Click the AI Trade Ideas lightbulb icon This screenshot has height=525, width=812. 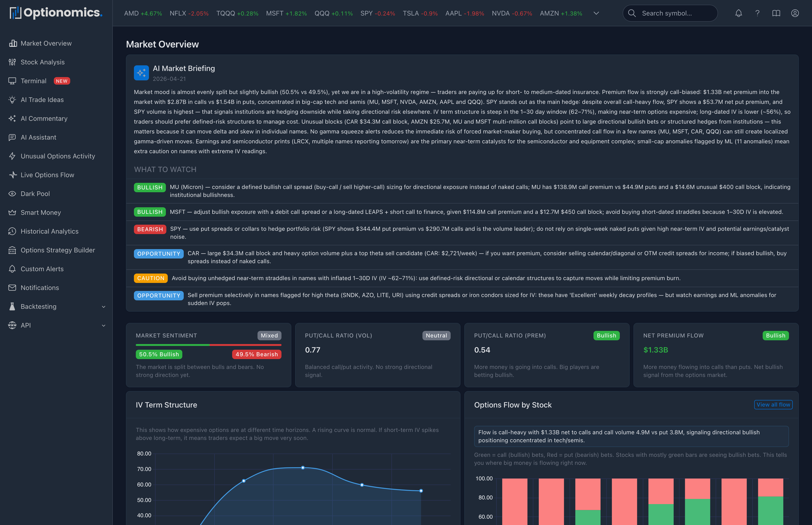coord(13,100)
